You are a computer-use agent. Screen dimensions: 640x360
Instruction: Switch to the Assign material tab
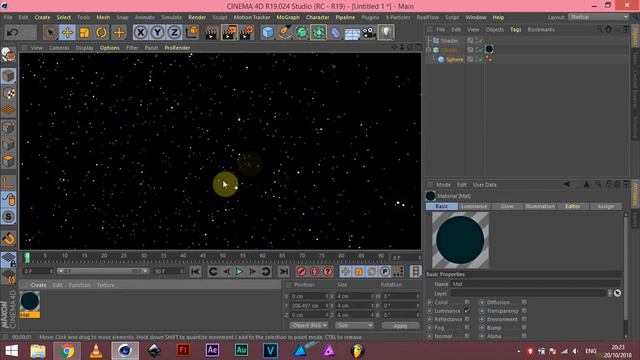605,207
